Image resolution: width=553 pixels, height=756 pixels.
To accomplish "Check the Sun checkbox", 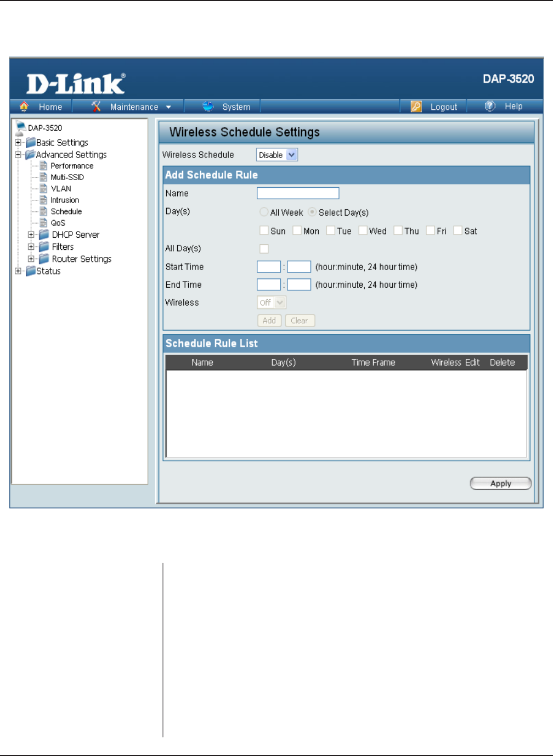I will 264,231.
